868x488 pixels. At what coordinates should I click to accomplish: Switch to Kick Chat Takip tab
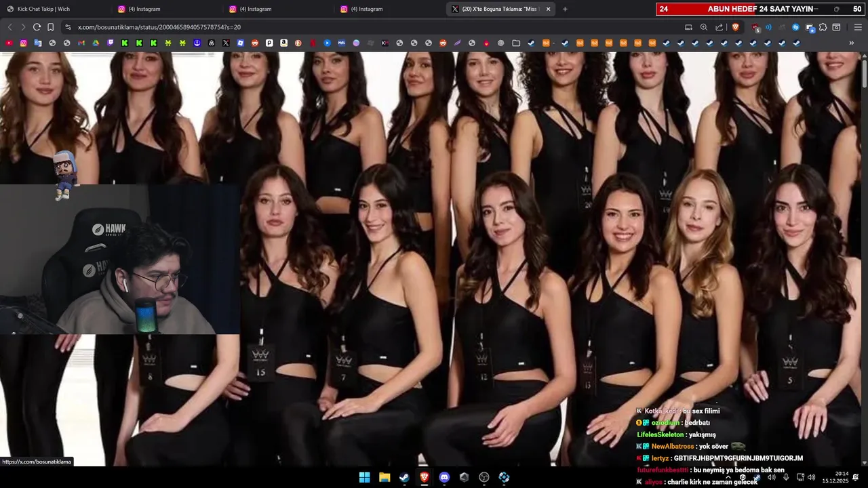56,9
